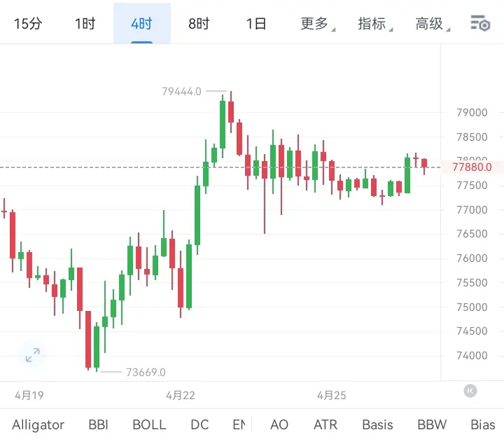Enable the AO indicator
504x444 pixels.
(x=279, y=424)
